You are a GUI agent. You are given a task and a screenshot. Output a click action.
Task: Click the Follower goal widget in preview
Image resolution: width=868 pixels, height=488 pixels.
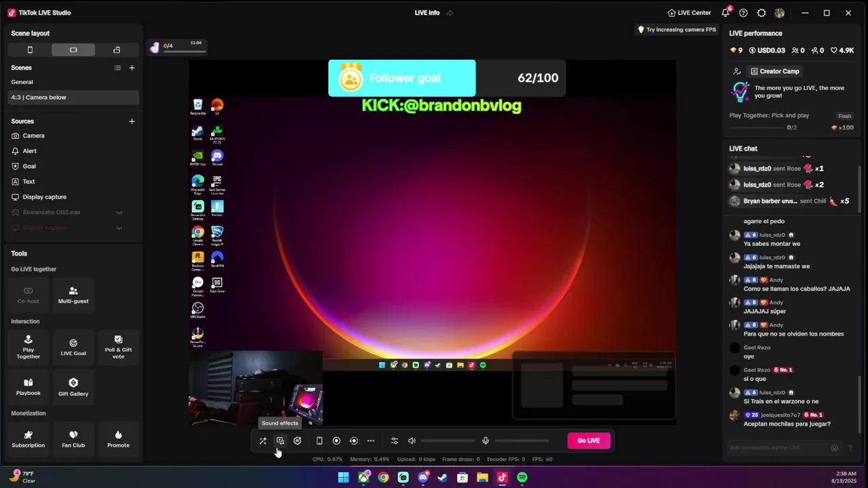[447, 78]
